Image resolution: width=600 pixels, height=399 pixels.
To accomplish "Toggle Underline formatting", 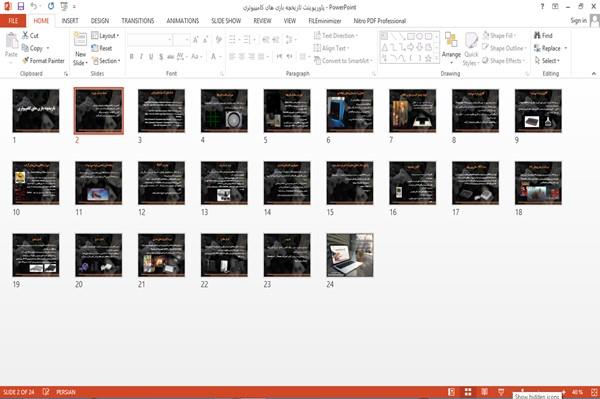I will (151, 57).
